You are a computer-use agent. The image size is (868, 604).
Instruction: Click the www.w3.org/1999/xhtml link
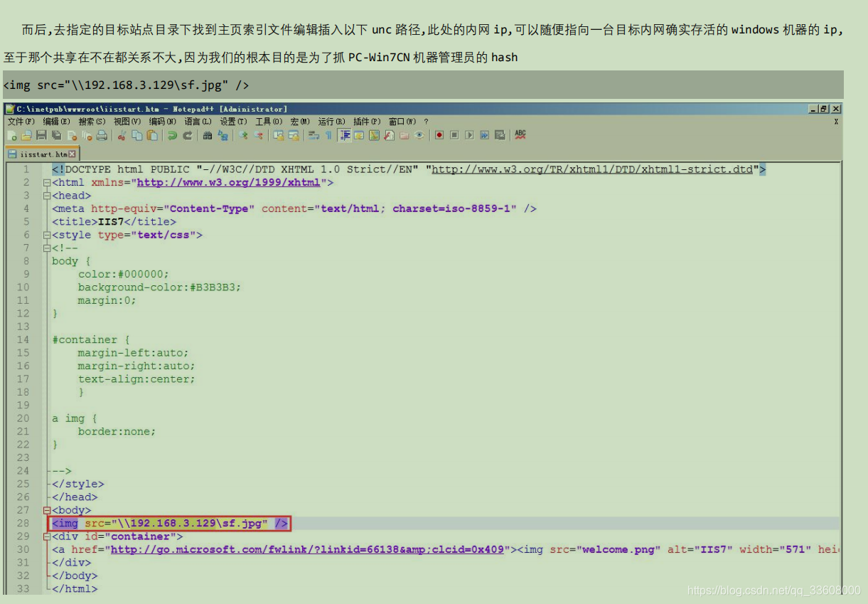[x=228, y=183]
